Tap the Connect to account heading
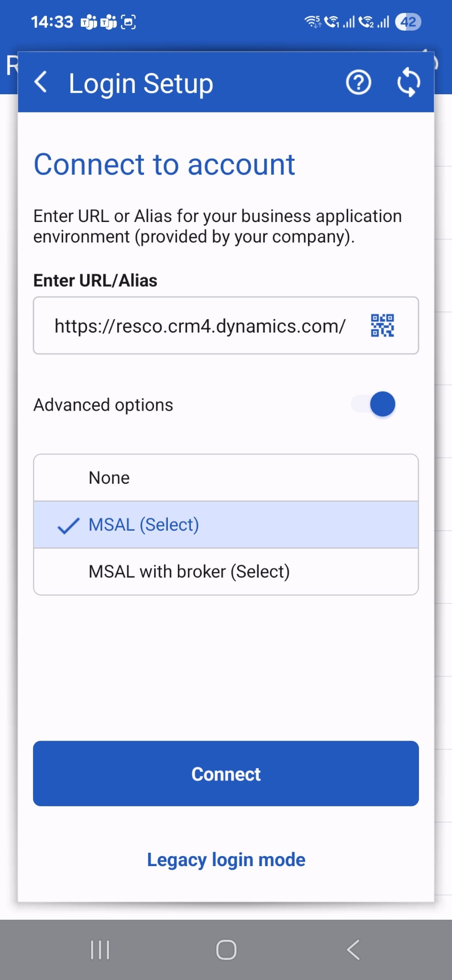Viewport: 452px width, 980px height. [164, 165]
